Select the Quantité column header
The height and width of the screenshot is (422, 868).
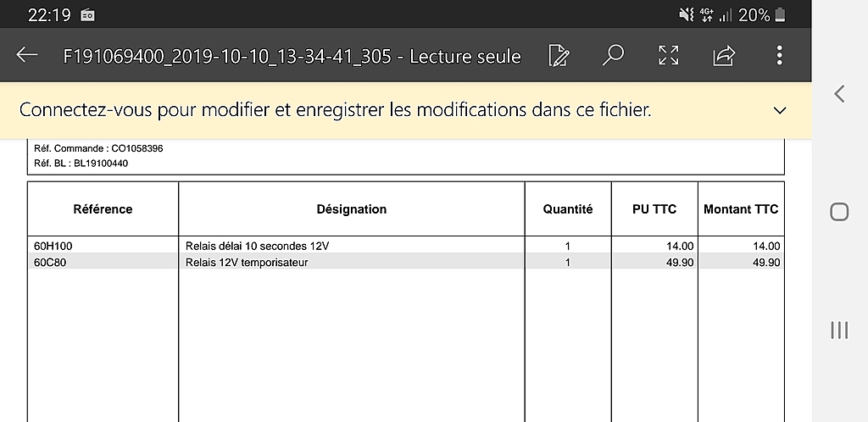568,209
